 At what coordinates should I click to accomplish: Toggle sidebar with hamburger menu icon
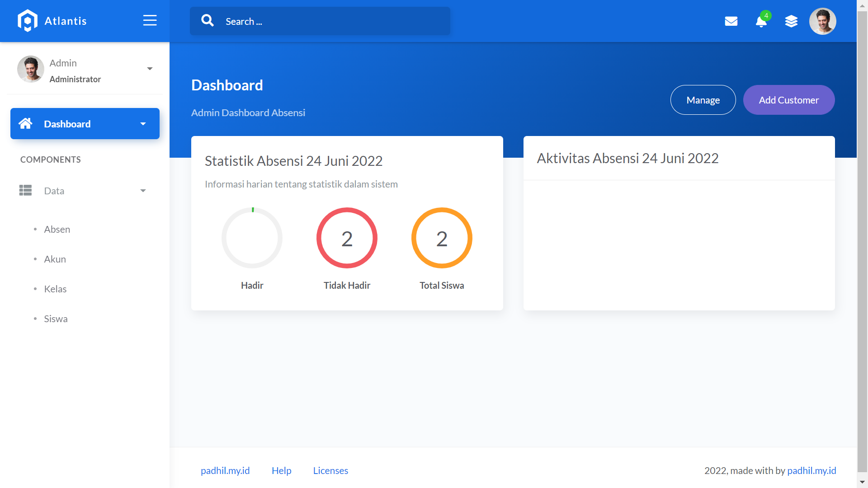150,21
